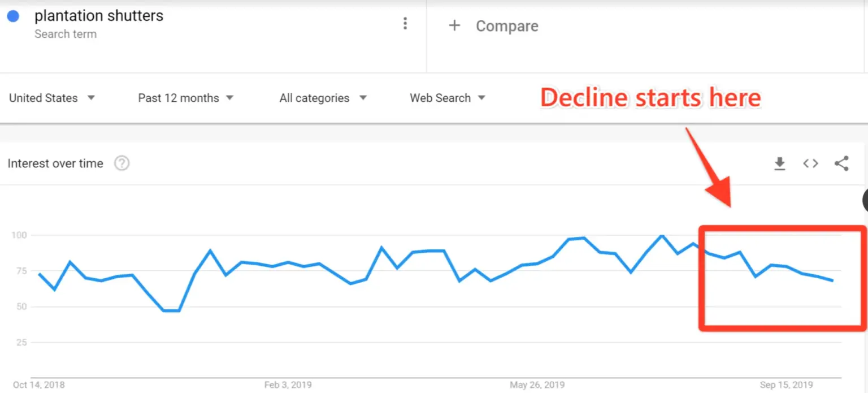This screenshot has width=868, height=393.
Task: Select the Interest over time heading
Action: pos(55,163)
